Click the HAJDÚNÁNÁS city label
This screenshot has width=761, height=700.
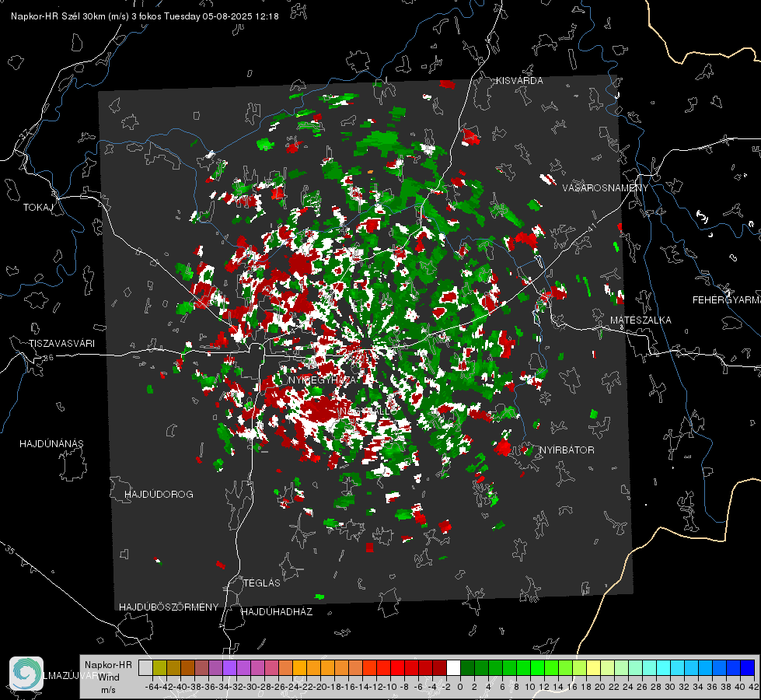coord(51,444)
